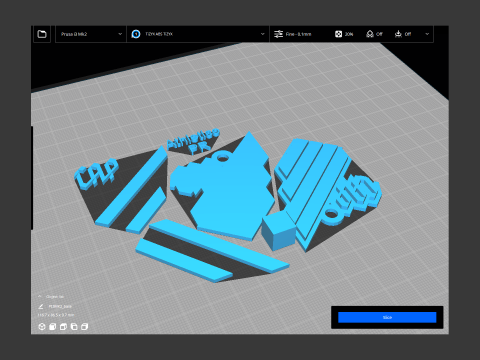Click the print settings sliders icon
This screenshot has height=360, width=480.
(278, 34)
